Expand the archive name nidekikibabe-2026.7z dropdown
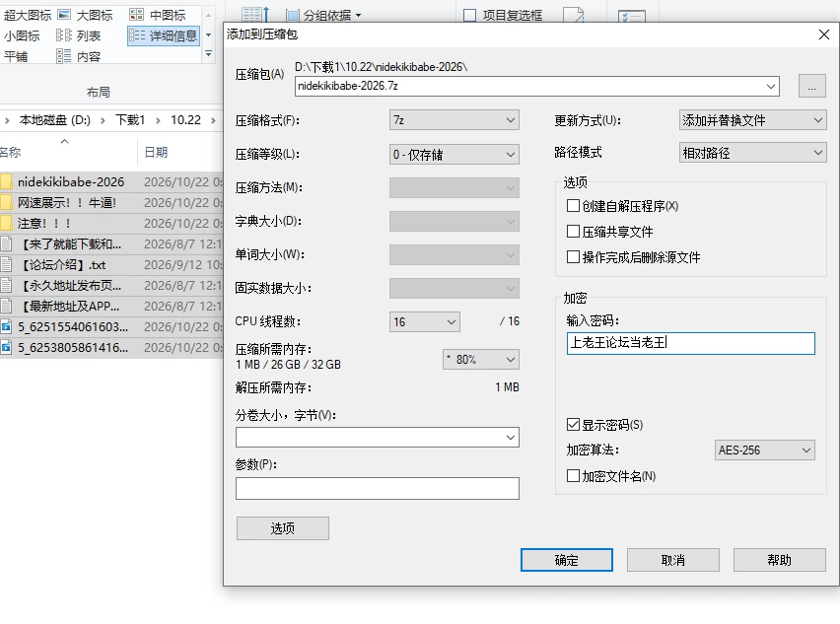The height and width of the screenshot is (624, 840). coord(771,86)
